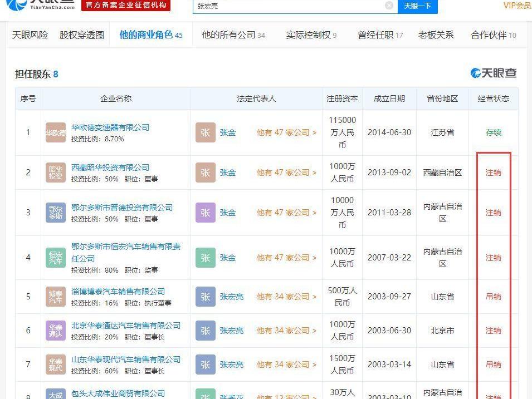Click the 北京市 region cell

[442, 331]
